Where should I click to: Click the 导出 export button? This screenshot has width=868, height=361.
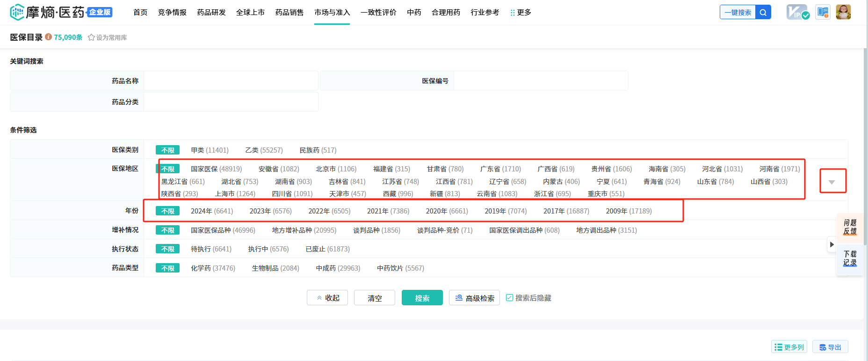pyautogui.click(x=830, y=347)
